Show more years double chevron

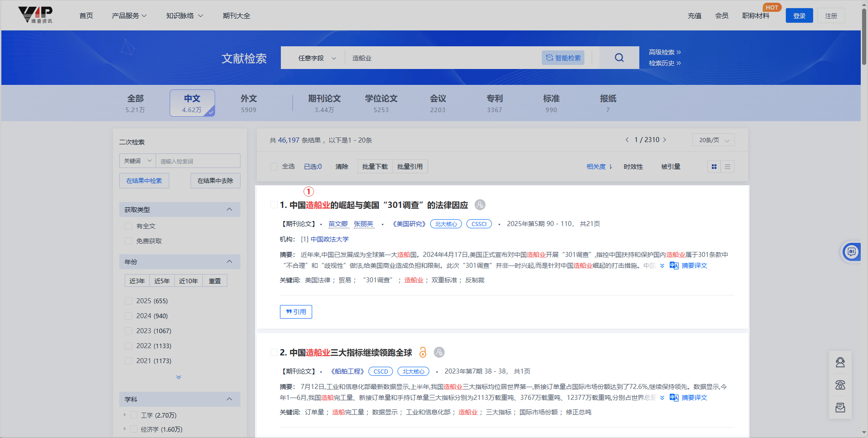click(x=179, y=377)
